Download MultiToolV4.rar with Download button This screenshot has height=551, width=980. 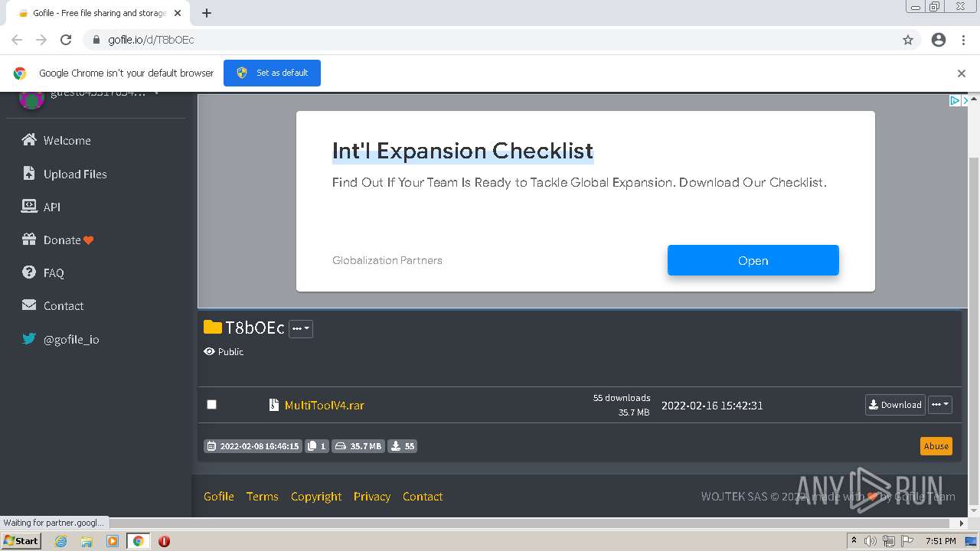[x=895, y=405]
